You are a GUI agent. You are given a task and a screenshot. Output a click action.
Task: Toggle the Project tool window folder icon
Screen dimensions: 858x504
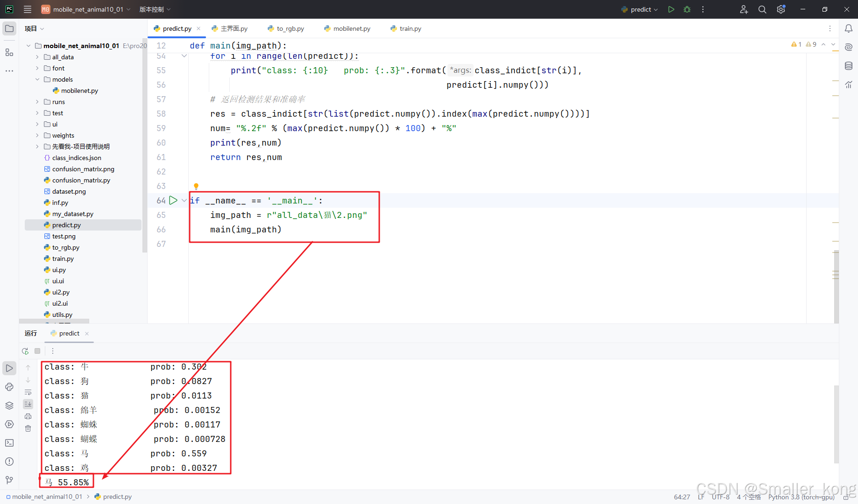[9, 28]
